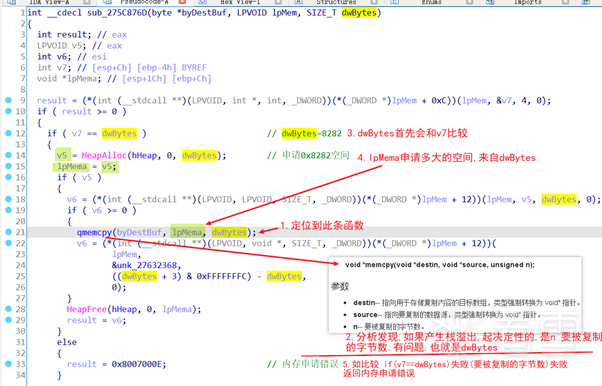Click 'result >= 0' condition on line 10
Image resolution: width=602 pixels, height=386 pixels.
tap(89, 111)
